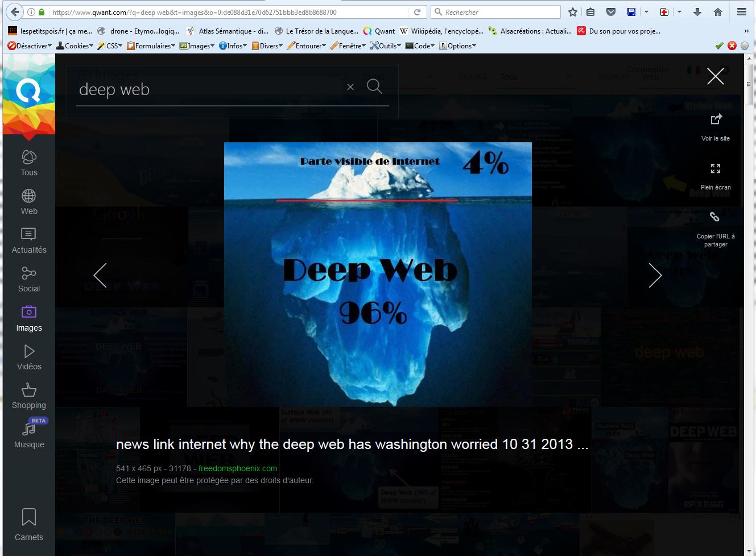Go back with the browser back arrow
The height and width of the screenshot is (556, 756).
(15, 12)
